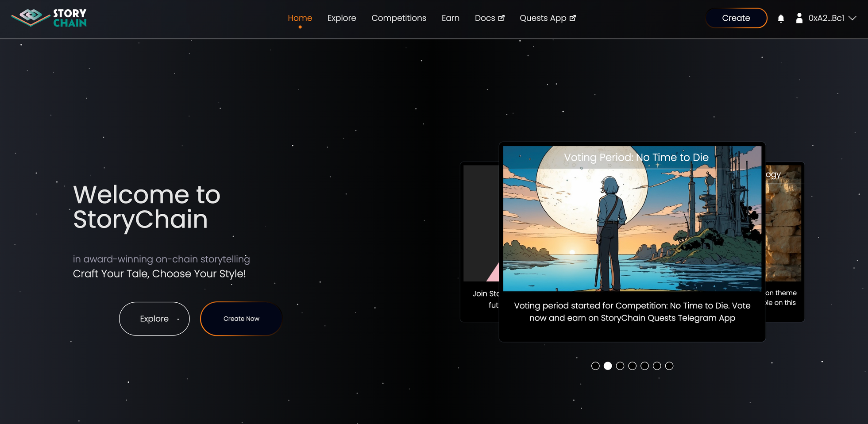Open the Earn page

coord(451,18)
